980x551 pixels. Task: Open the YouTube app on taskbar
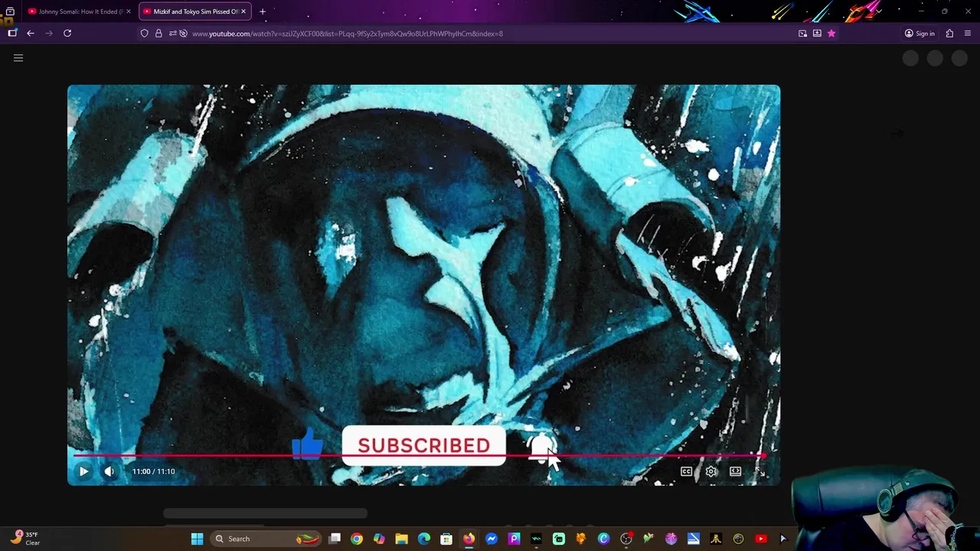coord(761,539)
